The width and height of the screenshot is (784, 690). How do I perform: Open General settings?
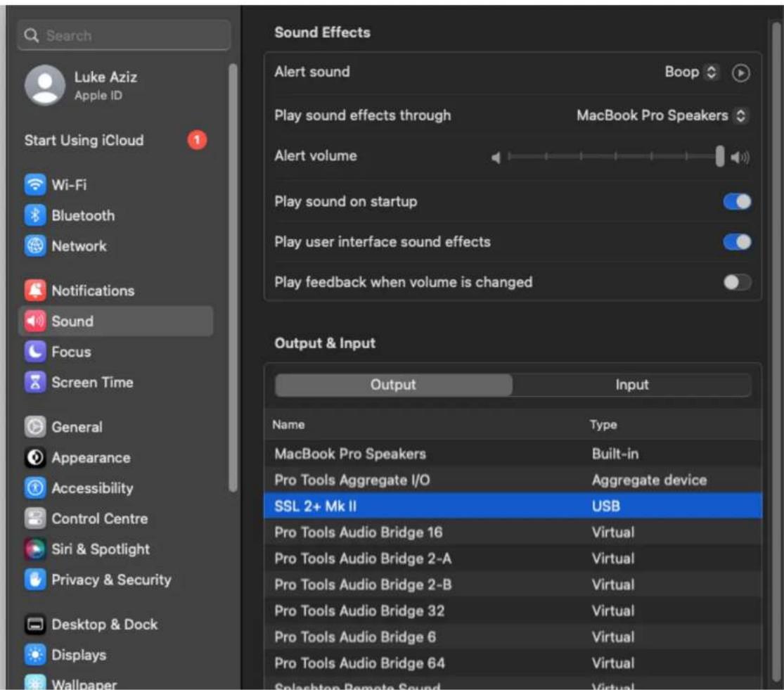click(x=116, y=426)
